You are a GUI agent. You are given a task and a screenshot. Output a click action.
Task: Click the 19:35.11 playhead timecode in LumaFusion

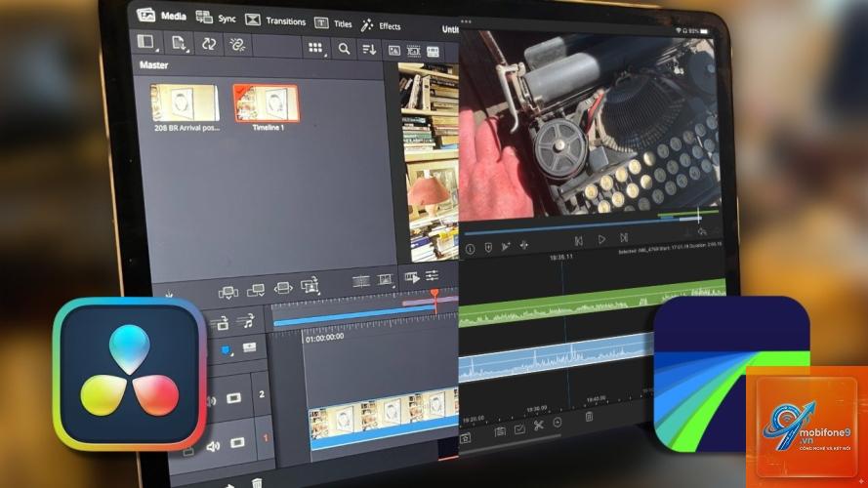coord(560,258)
